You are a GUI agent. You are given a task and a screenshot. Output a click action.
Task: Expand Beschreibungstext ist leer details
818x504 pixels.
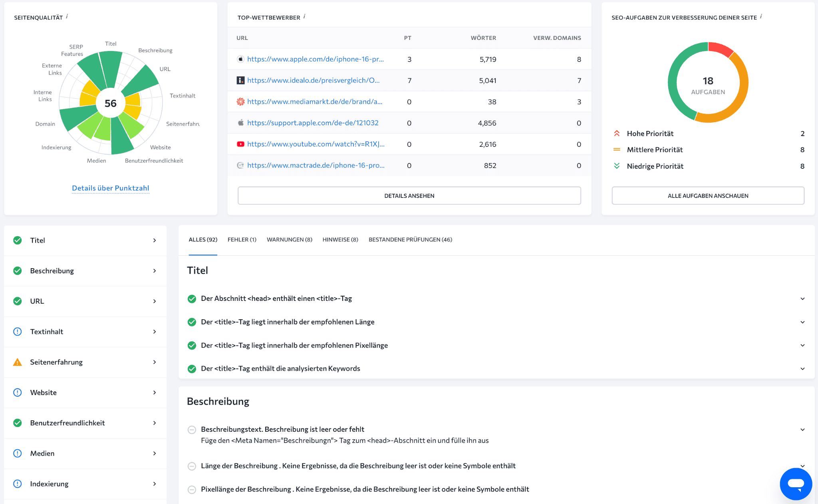802,430
